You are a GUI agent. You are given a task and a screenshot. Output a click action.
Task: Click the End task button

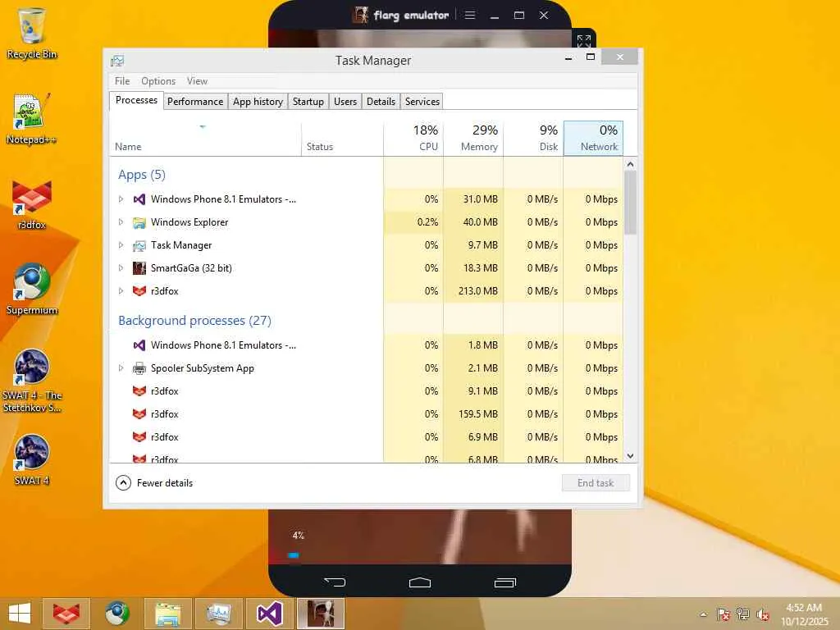pos(596,482)
